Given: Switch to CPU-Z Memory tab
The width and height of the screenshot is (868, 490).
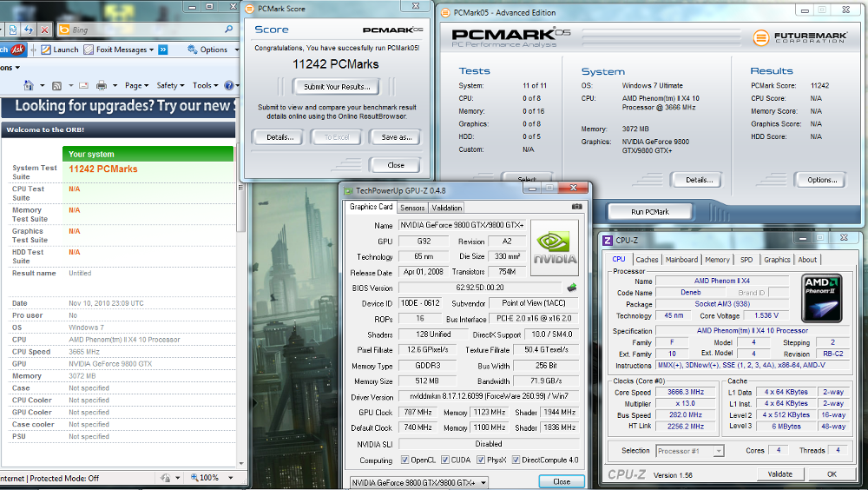Looking at the screenshot, I should pos(717,260).
